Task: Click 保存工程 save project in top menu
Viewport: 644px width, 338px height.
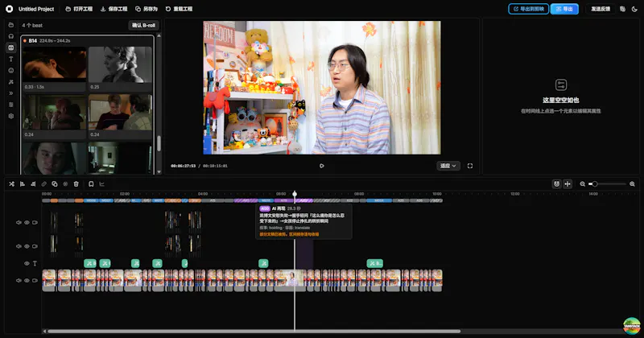Action: (114, 9)
